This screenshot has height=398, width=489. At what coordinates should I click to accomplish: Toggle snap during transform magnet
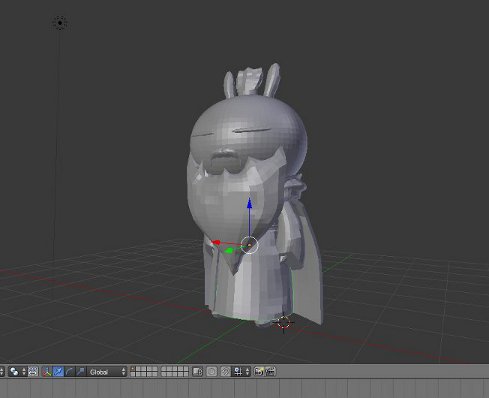225,371
